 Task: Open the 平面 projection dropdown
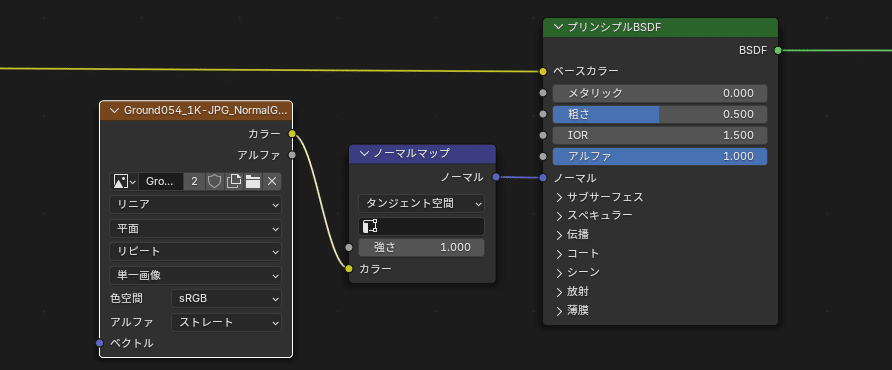[195, 228]
